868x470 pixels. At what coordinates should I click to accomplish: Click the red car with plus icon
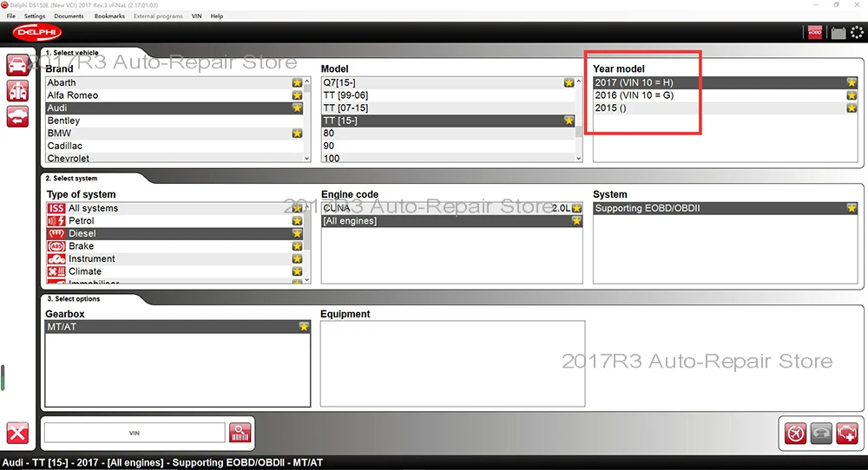(x=847, y=433)
